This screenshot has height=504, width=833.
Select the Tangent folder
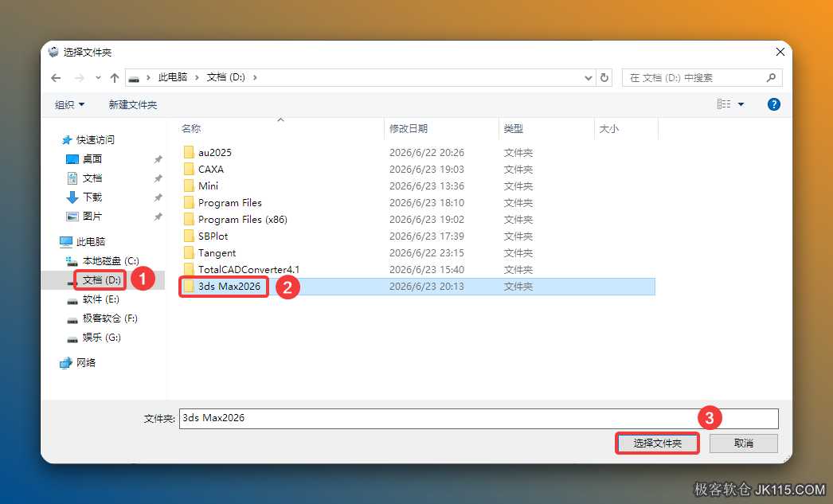(217, 253)
